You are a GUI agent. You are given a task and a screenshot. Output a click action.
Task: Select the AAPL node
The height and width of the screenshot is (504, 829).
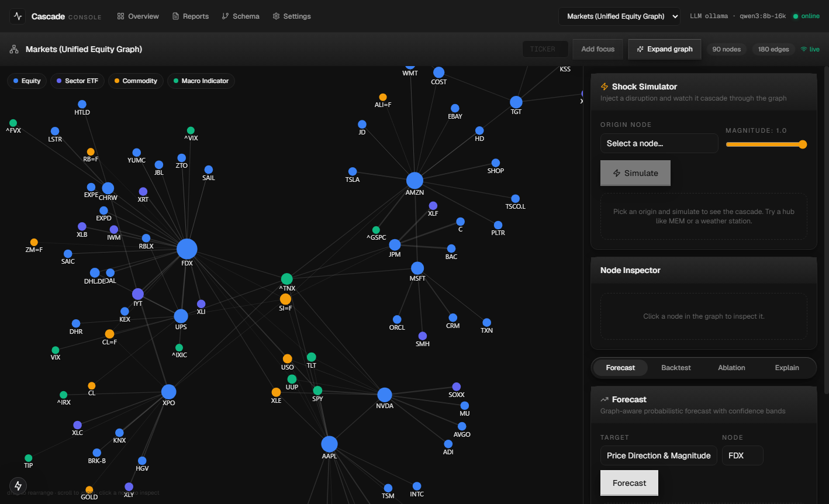(x=329, y=444)
